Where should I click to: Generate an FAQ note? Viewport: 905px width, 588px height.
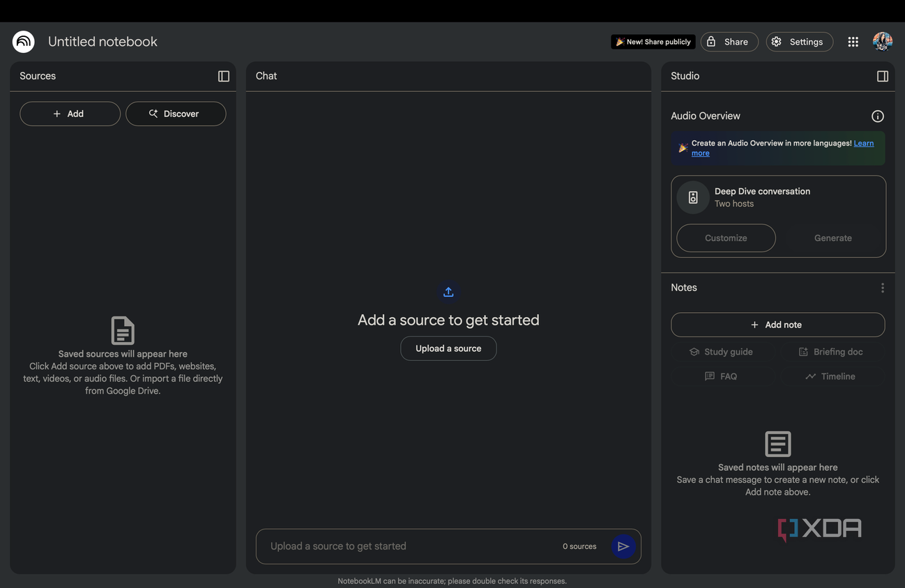click(x=722, y=376)
